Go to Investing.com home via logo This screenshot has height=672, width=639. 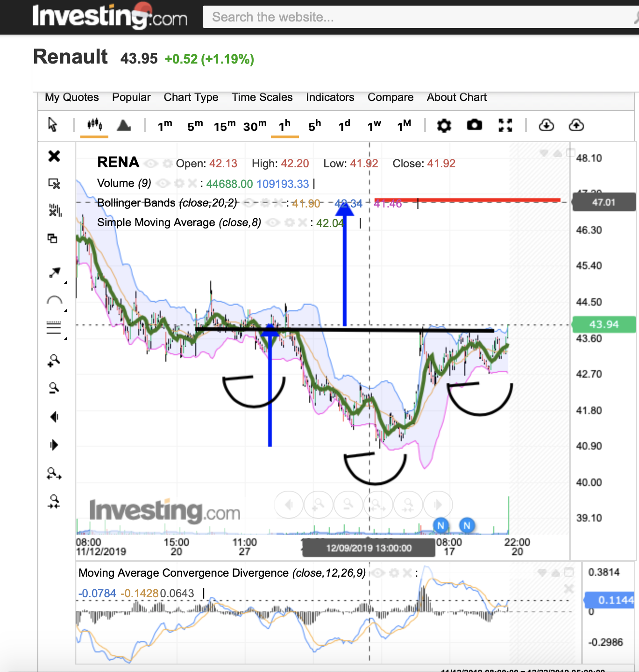[x=110, y=16]
